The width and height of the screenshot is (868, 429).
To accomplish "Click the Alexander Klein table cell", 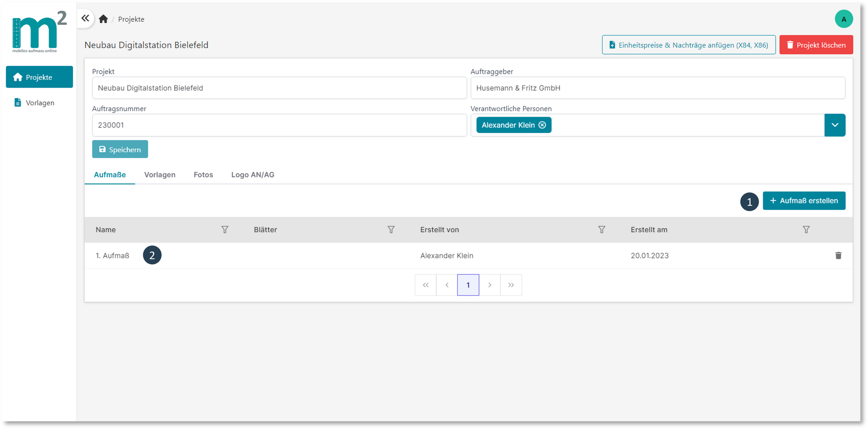I will click(447, 255).
